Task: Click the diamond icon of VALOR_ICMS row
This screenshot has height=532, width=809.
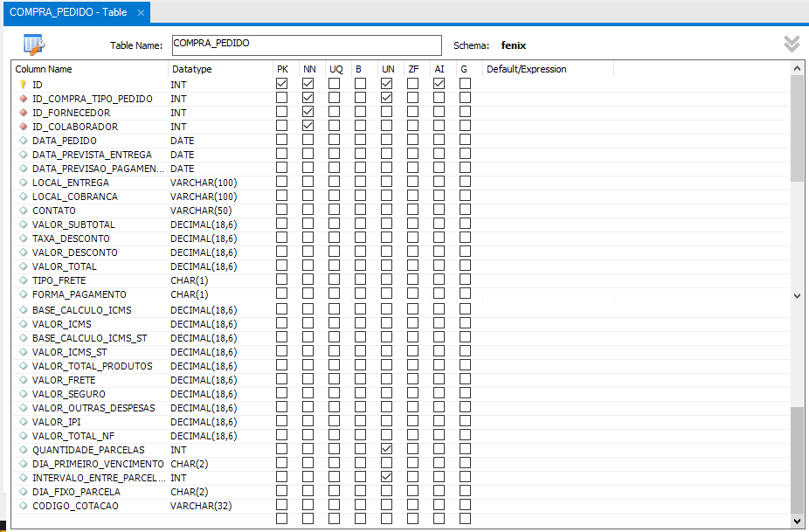Action: pos(24,323)
